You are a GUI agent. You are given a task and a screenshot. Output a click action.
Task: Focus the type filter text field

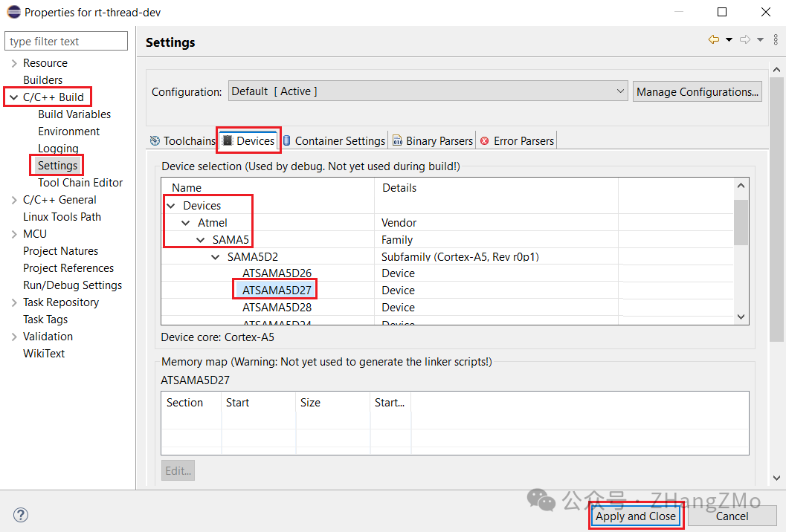pos(66,41)
